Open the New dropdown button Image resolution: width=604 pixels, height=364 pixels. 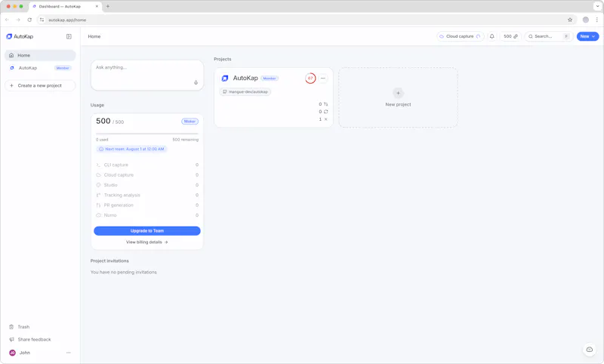click(x=587, y=36)
